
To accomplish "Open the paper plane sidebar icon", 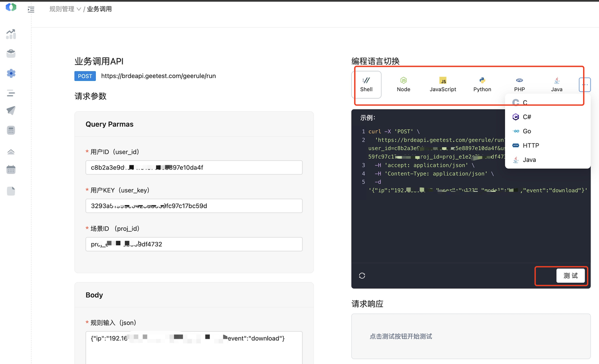I will point(11,110).
